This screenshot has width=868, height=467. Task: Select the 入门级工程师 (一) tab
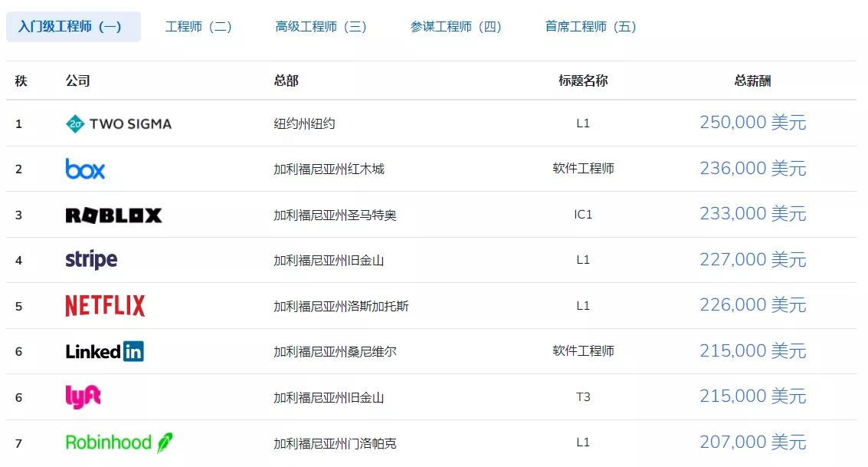click(x=73, y=27)
